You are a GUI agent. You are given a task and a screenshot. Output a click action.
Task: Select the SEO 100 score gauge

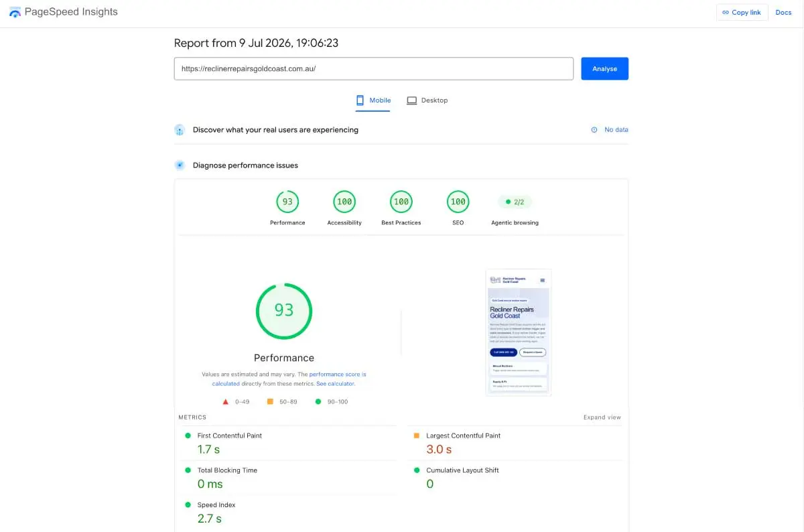click(x=458, y=202)
